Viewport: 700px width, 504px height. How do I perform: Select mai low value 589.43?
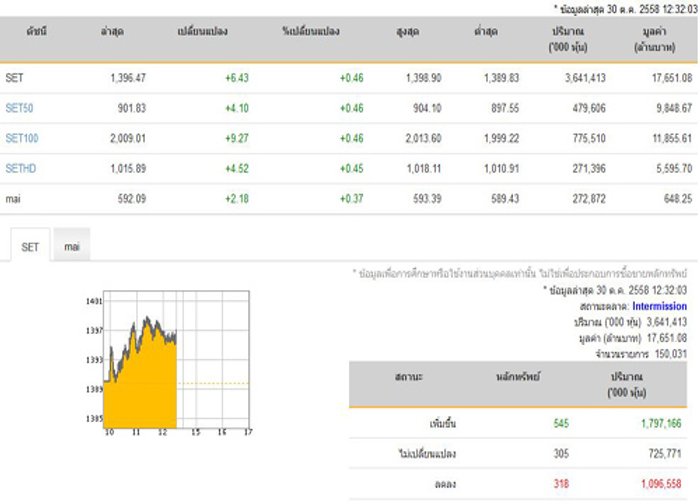click(505, 199)
